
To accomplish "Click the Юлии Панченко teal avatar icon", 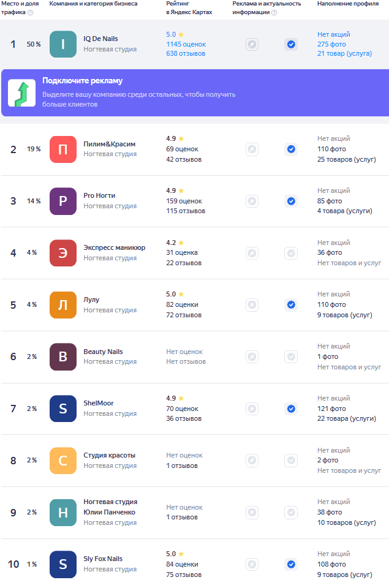I will point(63,512).
